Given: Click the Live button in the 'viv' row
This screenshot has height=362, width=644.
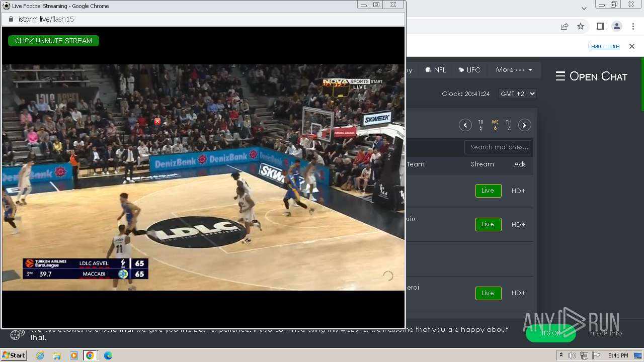Looking at the screenshot, I should coord(488,224).
